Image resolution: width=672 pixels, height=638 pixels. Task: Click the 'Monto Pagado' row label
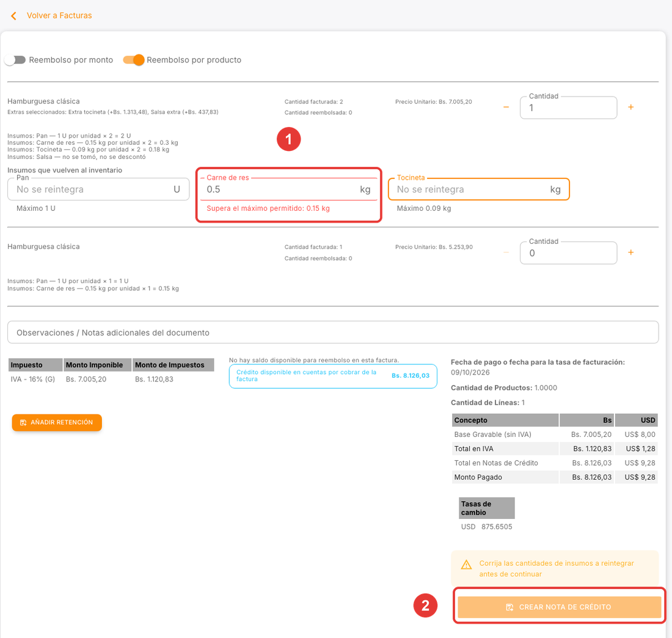pos(478,477)
